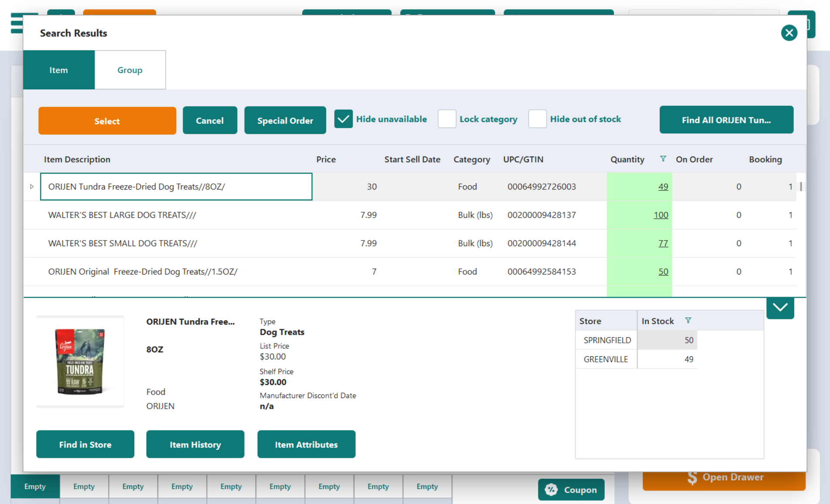Image resolution: width=830 pixels, height=504 pixels.
Task: Click Find All ORIJEN Tun... button
Action: click(726, 120)
